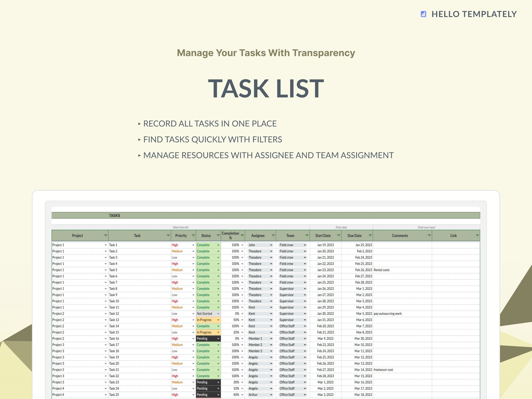
Task: Click the Priority column filter icon
Action: point(193,235)
